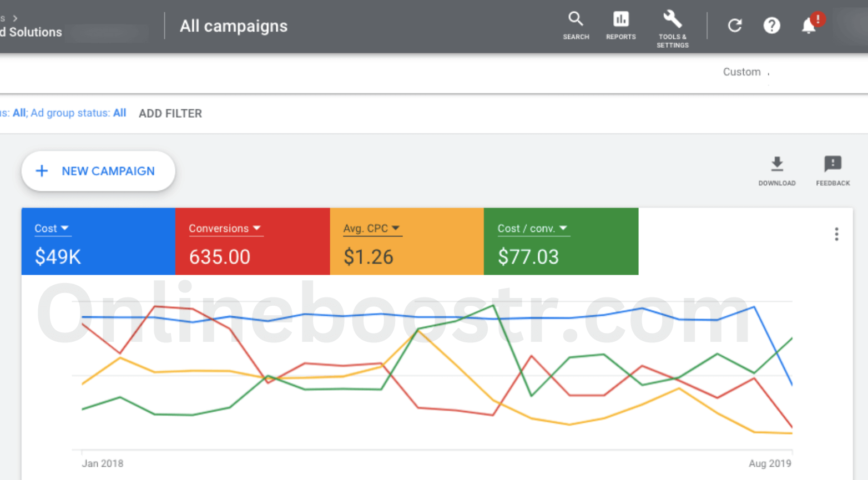Open the Feedback icon

pyautogui.click(x=832, y=170)
